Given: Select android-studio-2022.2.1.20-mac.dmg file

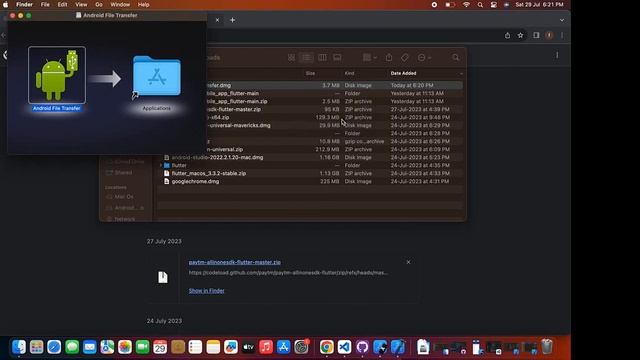Looking at the screenshot, I should tap(217, 157).
